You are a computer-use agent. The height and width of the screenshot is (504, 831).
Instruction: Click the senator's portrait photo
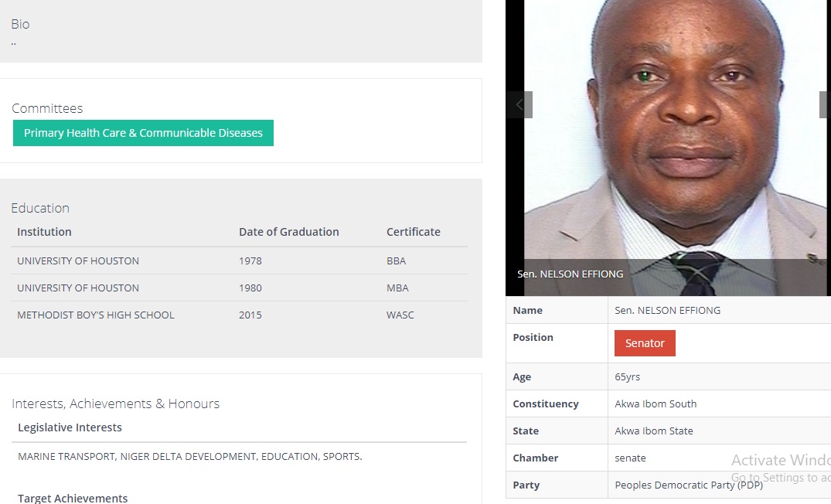click(669, 131)
